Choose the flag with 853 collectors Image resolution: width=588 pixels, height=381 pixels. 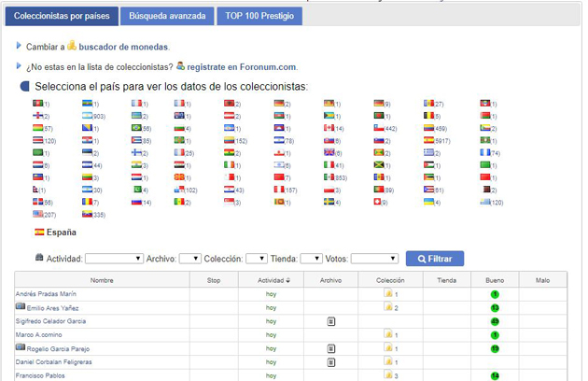tap(329, 176)
